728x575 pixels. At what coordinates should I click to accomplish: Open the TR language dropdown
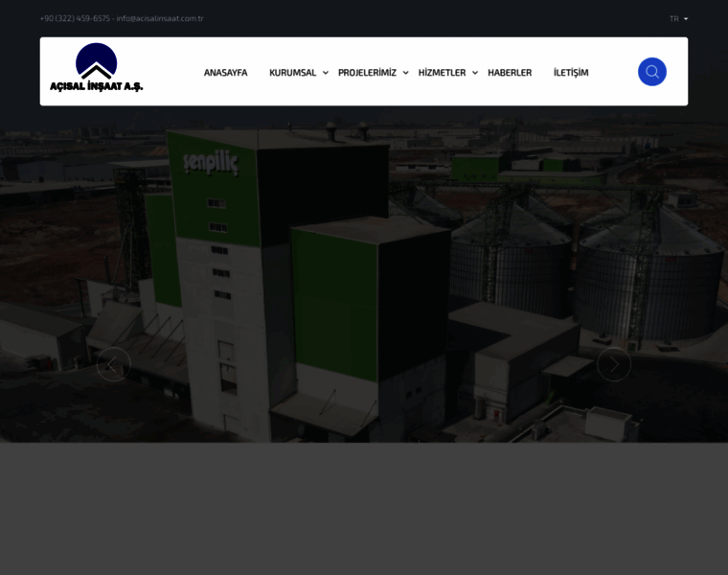pos(678,18)
